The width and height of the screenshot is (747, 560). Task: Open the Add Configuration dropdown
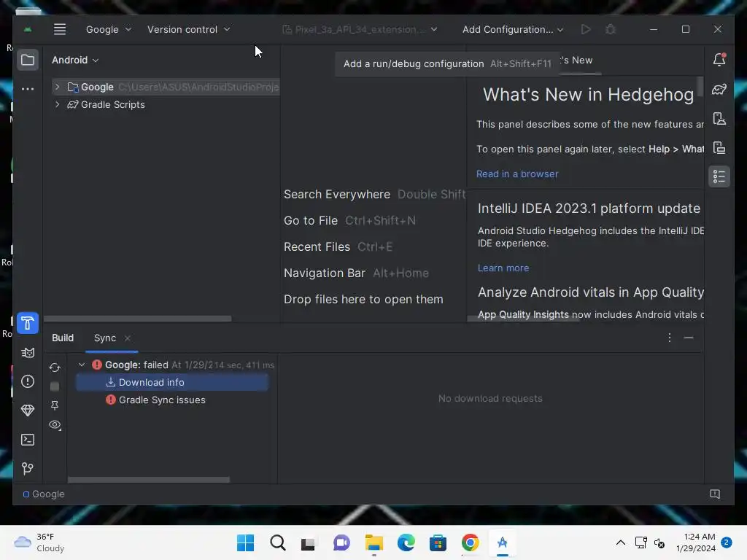point(513,29)
